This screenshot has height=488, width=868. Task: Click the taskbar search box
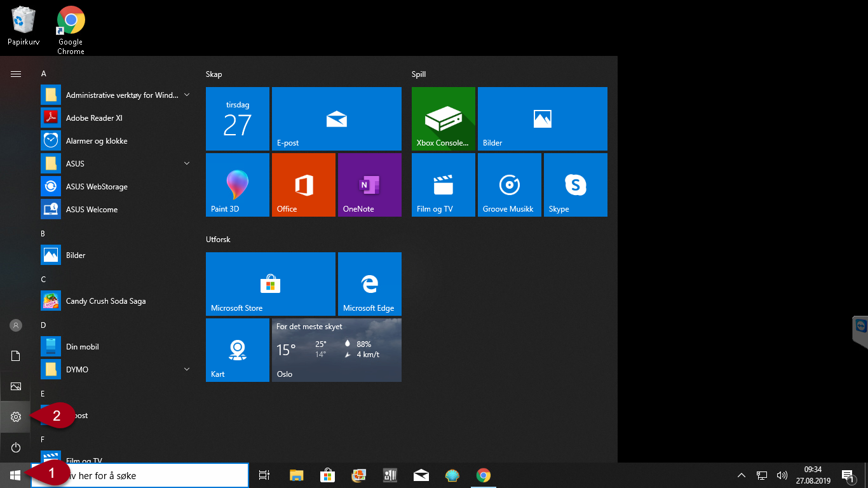point(139,475)
